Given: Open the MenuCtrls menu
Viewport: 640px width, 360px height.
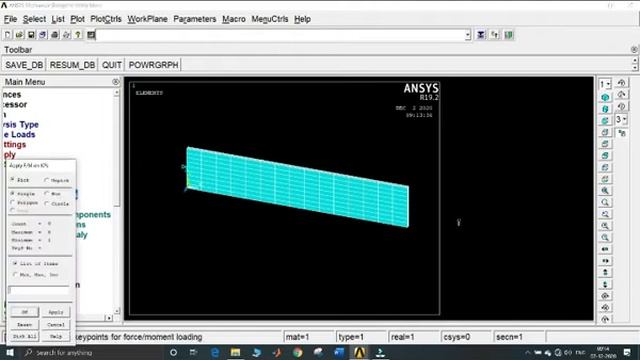Looking at the screenshot, I should [270, 19].
